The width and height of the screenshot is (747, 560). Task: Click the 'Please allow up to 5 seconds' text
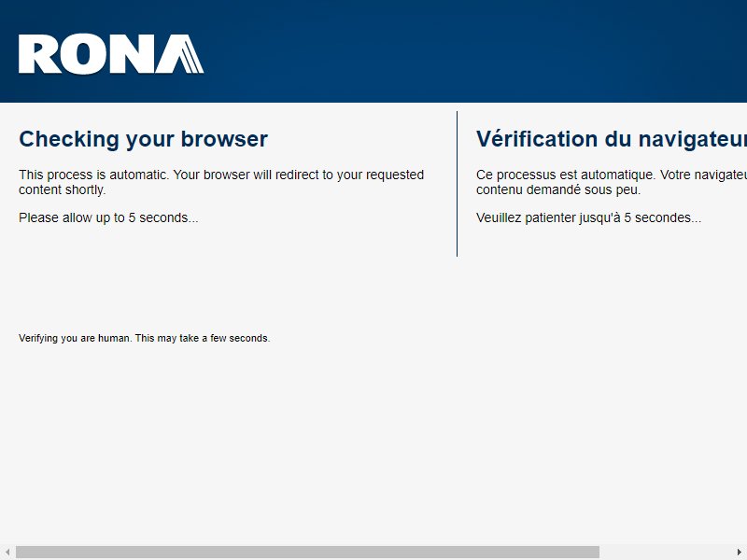(x=108, y=217)
